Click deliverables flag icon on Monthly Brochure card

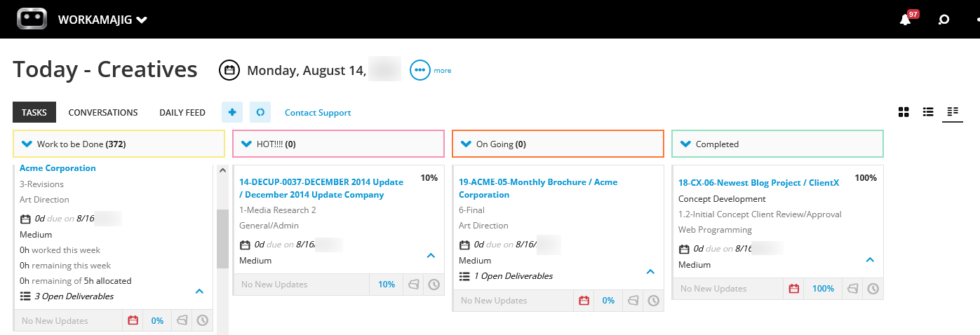633,300
